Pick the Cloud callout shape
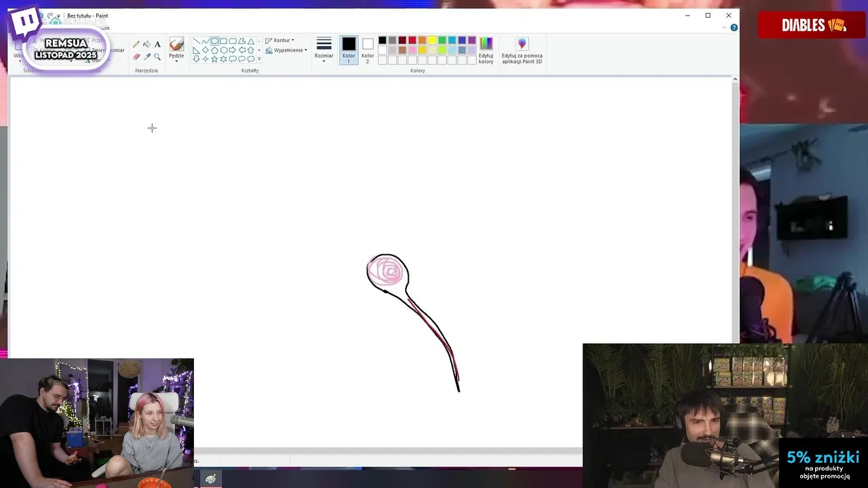Image resolution: width=868 pixels, height=488 pixels. (251, 59)
